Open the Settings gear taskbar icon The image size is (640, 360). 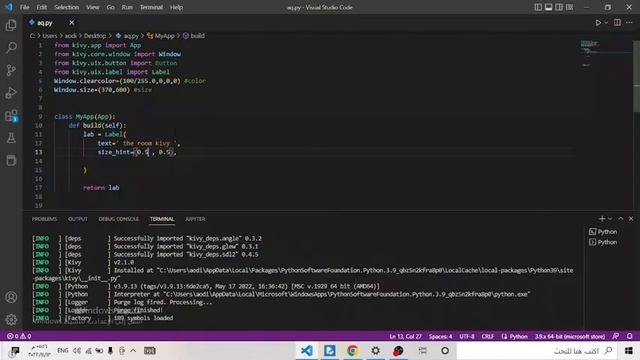376,351
